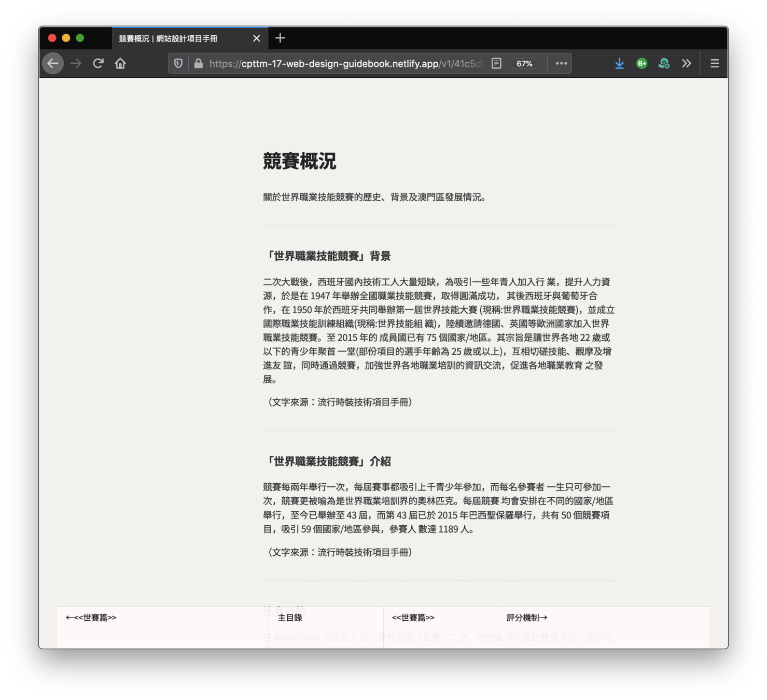
Task: Open a new tab with plus button
Action: pos(280,38)
